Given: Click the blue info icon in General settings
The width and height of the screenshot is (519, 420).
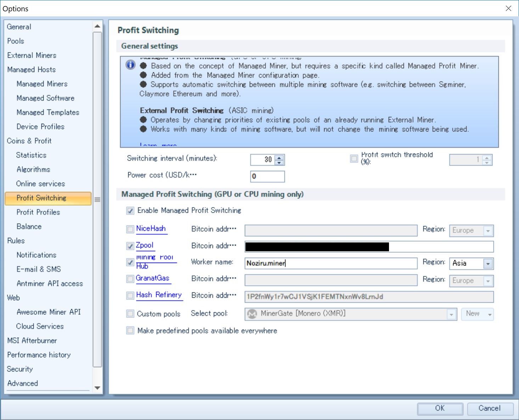Looking at the screenshot, I should click(131, 65).
